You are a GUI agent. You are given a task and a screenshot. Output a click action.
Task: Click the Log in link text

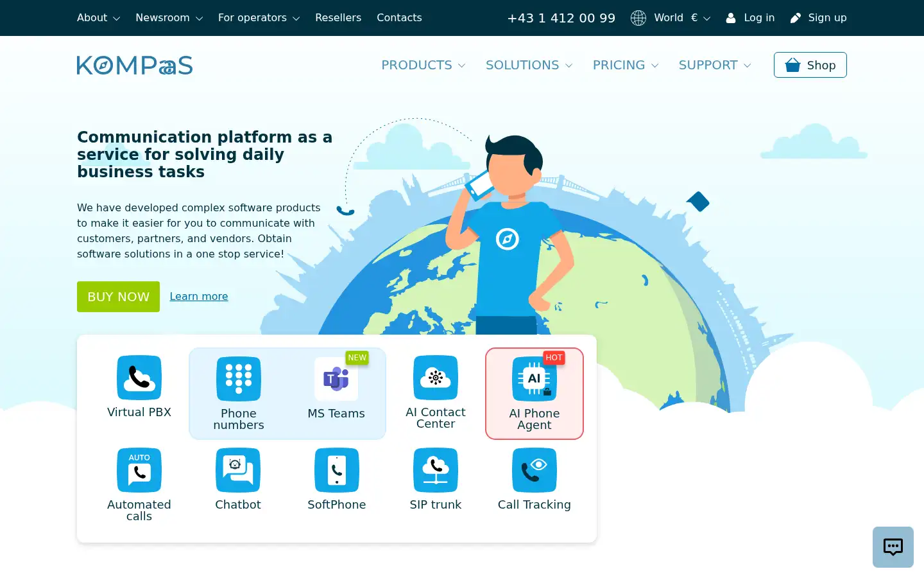click(759, 18)
